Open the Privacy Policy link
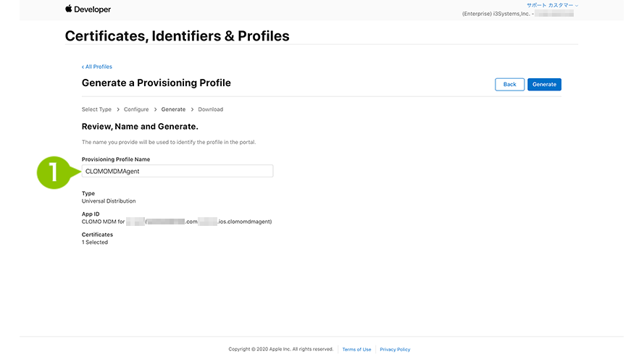 [x=395, y=350]
